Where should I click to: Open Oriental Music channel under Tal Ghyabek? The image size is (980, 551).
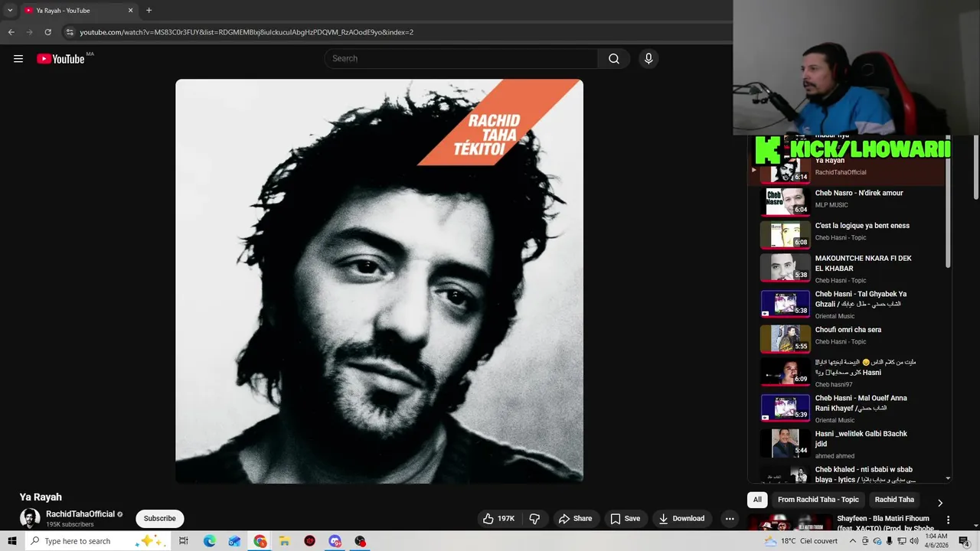click(835, 316)
